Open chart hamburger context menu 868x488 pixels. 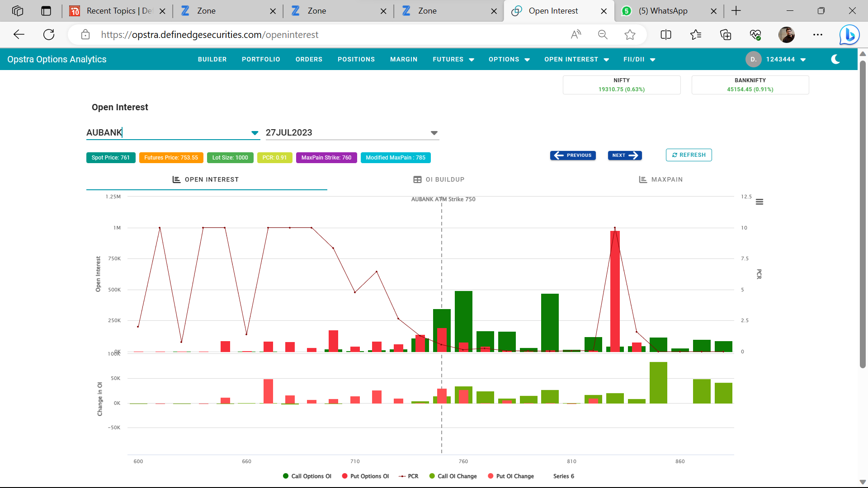point(759,202)
